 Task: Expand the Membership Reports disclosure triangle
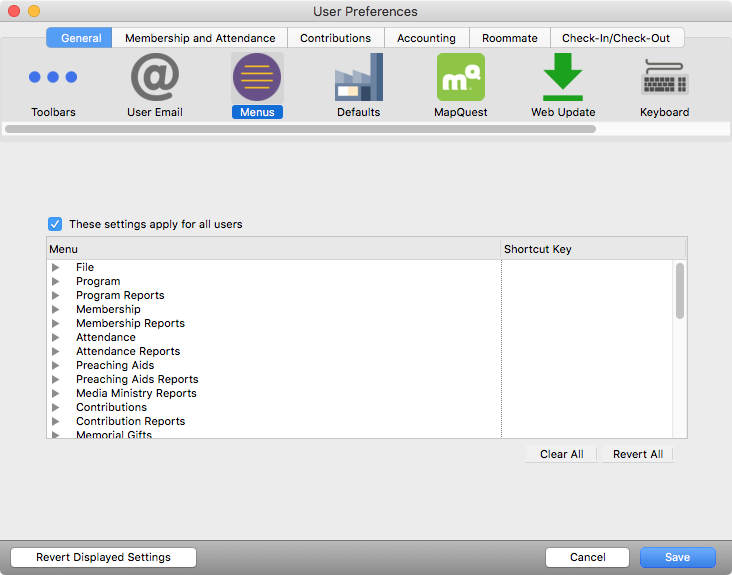point(56,324)
